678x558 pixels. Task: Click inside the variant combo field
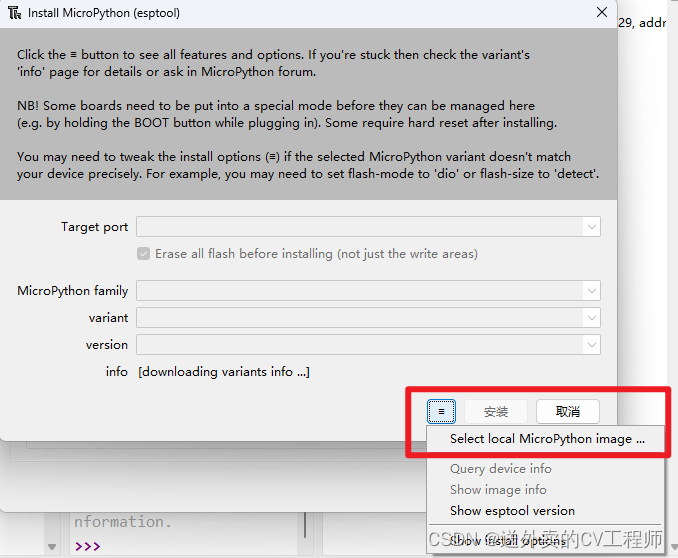(x=368, y=318)
